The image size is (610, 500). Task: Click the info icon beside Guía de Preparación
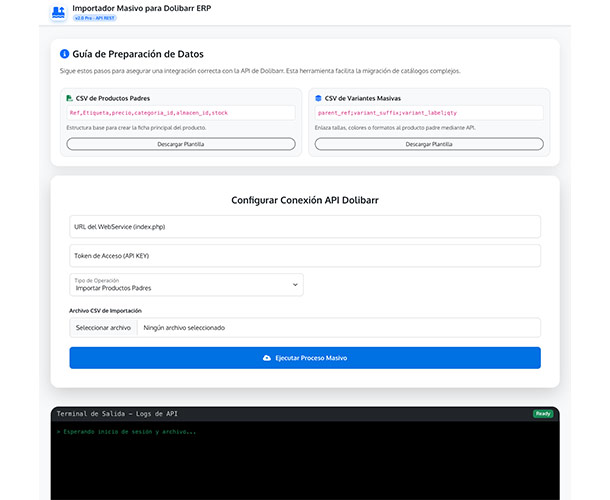[64, 54]
